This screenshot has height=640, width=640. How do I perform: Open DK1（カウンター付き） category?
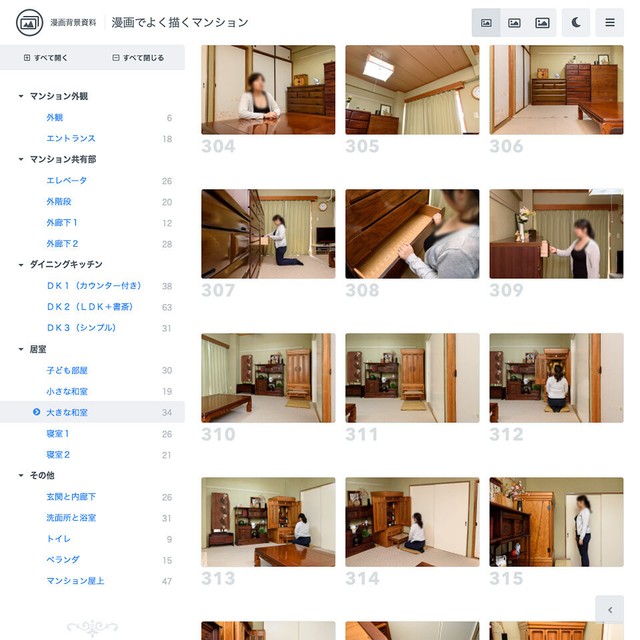point(94,286)
